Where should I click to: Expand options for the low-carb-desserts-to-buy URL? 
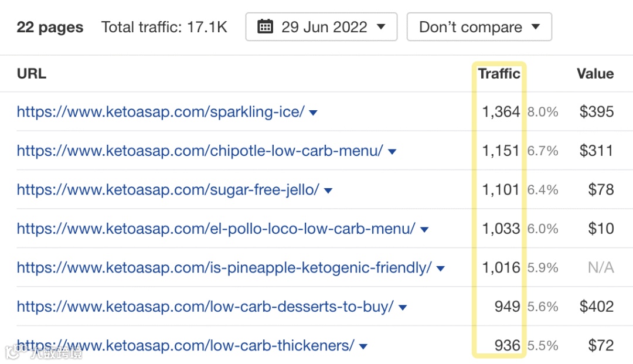pos(403,307)
